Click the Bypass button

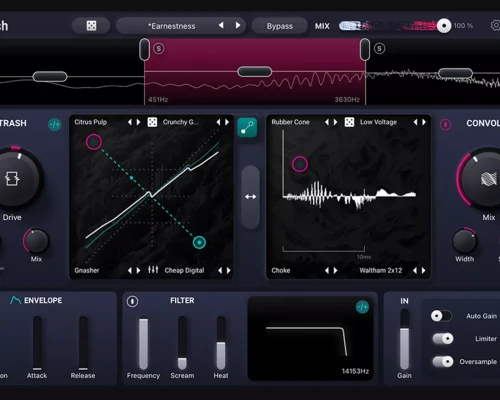280,26
